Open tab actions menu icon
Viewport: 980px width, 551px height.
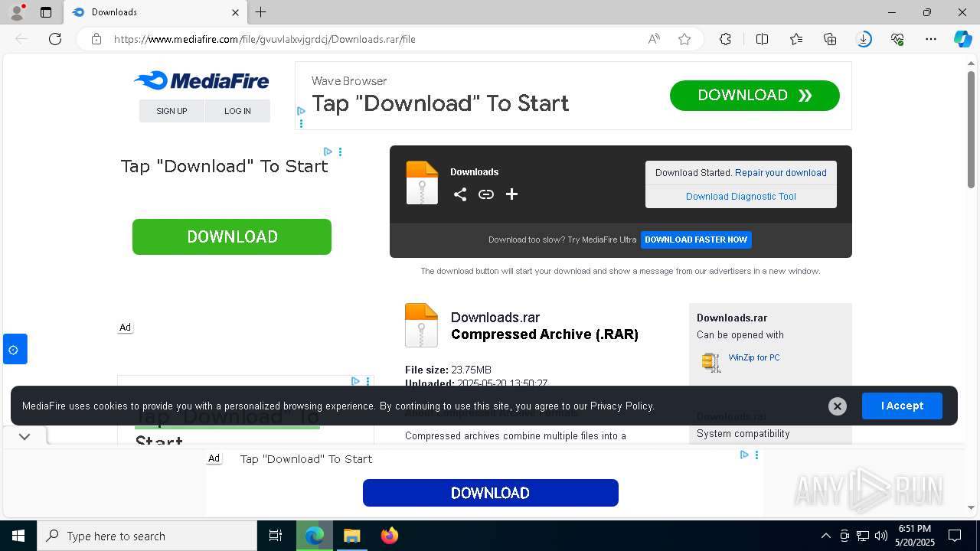pyautogui.click(x=46, y=12)
